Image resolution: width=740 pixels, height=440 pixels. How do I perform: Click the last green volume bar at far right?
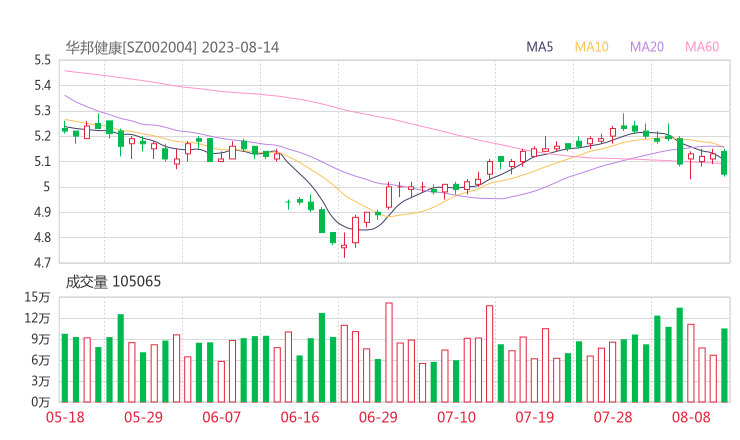pyautogui.click(x=724, y=365)
